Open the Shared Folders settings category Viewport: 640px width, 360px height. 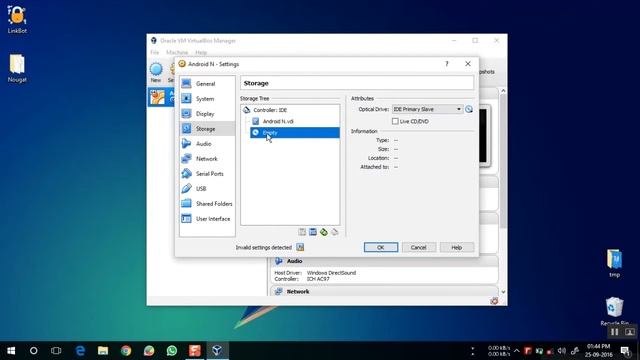(x=207, y=204)
